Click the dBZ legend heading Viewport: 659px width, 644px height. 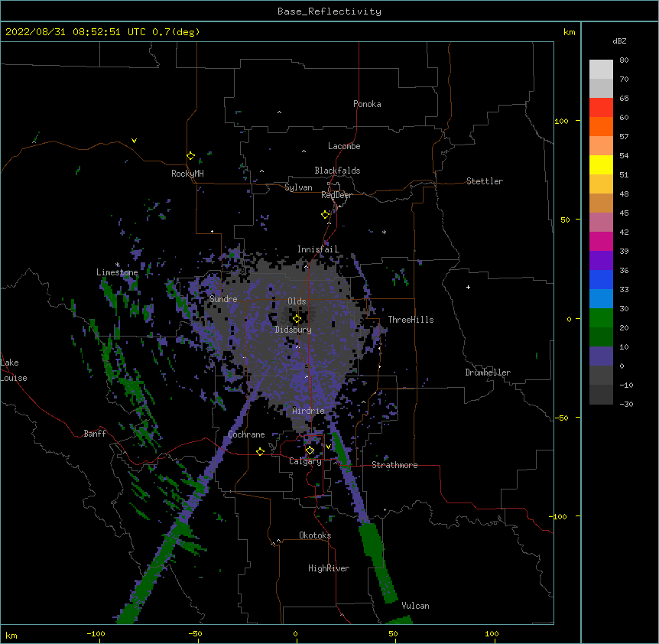click(x=619, y=41)
